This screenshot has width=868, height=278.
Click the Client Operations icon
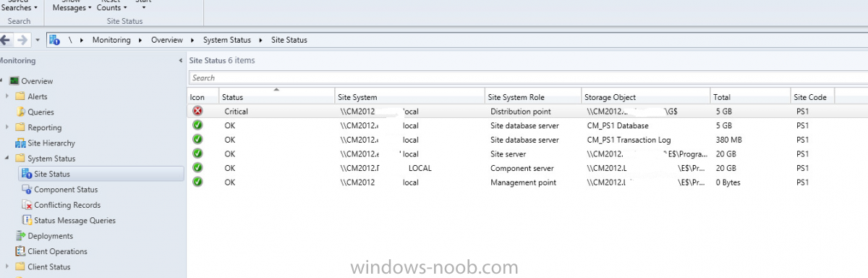[20, 251]
